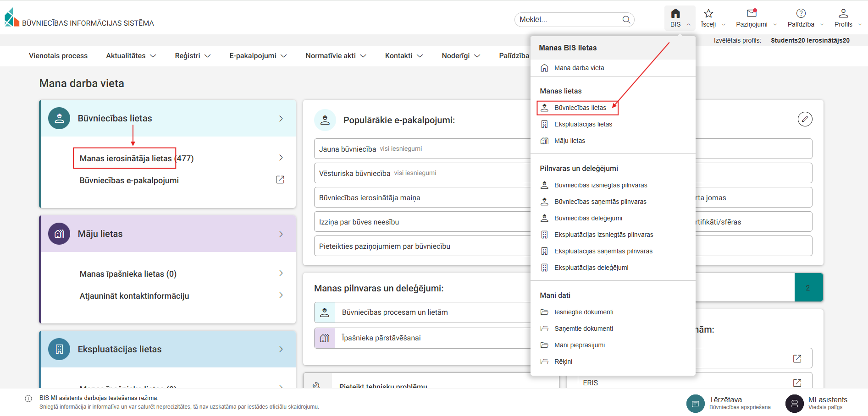This screenshot has width=868, height=416.
Task: Expand the Aktualitātes dropdown menu
Action: point(131,55)
